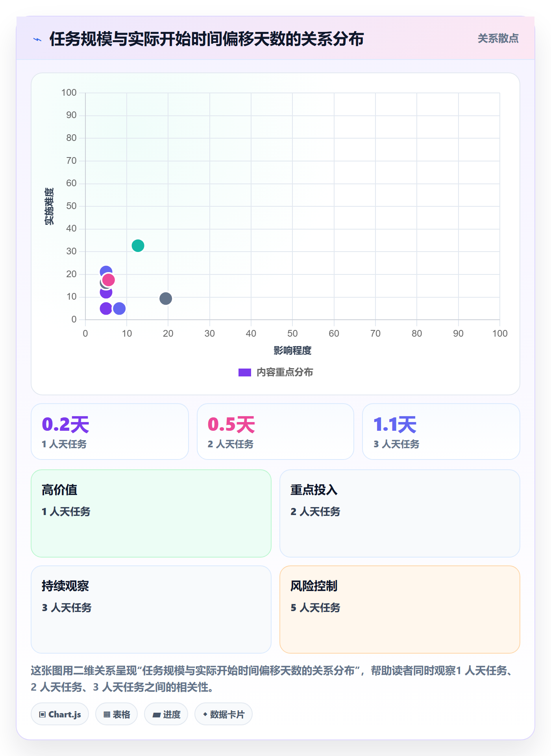The width and height of the screenshot is (551, 756).
Task: Click the teal scatter data point
Action: pos(138,246)
